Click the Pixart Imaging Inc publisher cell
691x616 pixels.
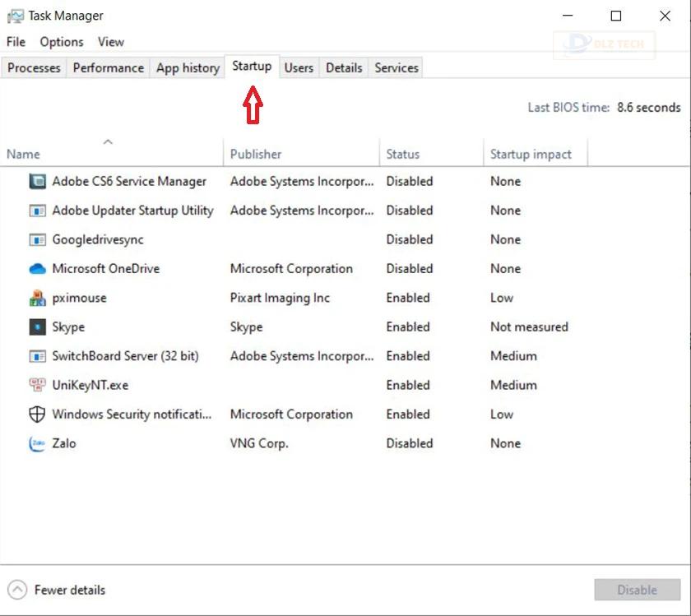click(x=280, y=299)
